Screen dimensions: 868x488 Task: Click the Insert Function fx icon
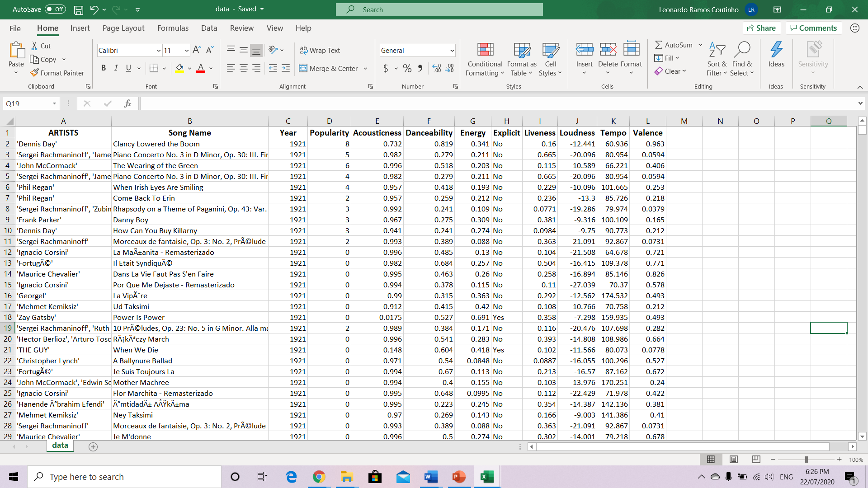pos(127,103)
